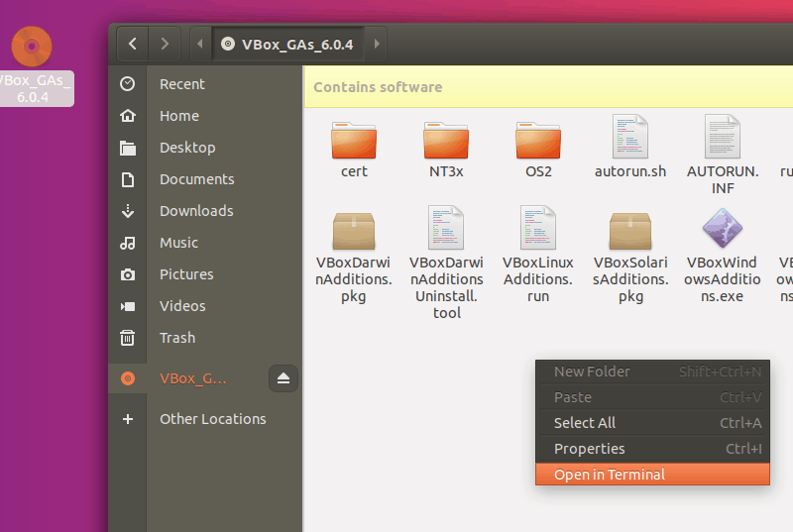Eject the VBox_GAs disc from the sidebar
This screenshot has width=793, height=532.
pyautogui.click(x=283, y=378)
